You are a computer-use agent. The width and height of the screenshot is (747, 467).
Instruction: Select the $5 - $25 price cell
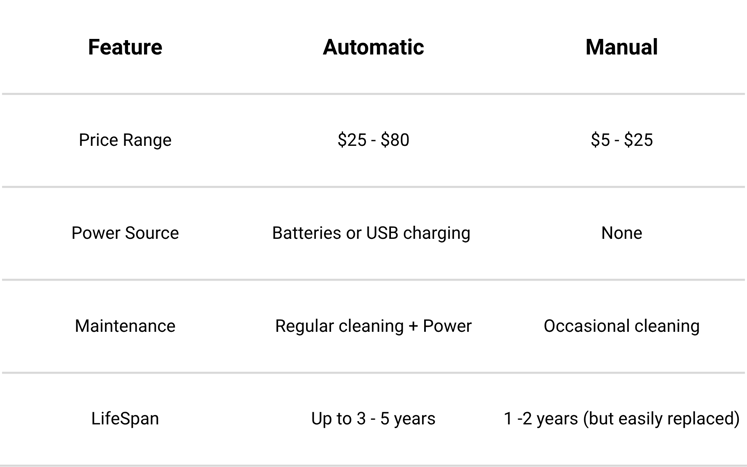[x=621, y=140]
